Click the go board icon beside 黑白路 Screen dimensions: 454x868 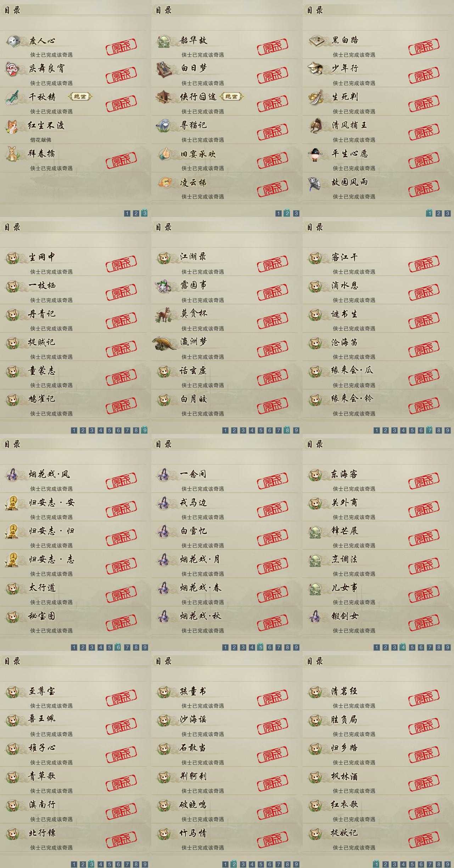click(x=316, y=40)
